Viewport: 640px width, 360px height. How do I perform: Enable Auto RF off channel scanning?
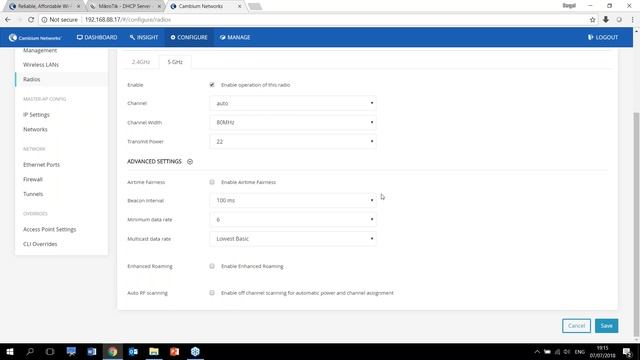(212, 293)
